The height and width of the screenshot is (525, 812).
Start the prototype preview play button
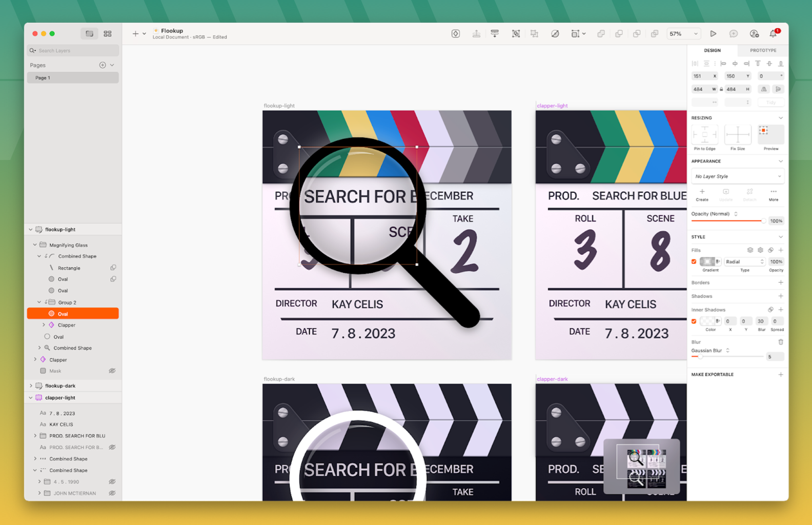[713, 34]
